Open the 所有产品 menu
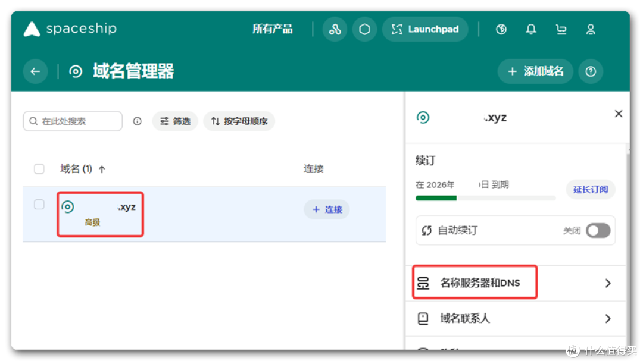The image size is (643, 364). pyautogui.click(x=272, y=29)
